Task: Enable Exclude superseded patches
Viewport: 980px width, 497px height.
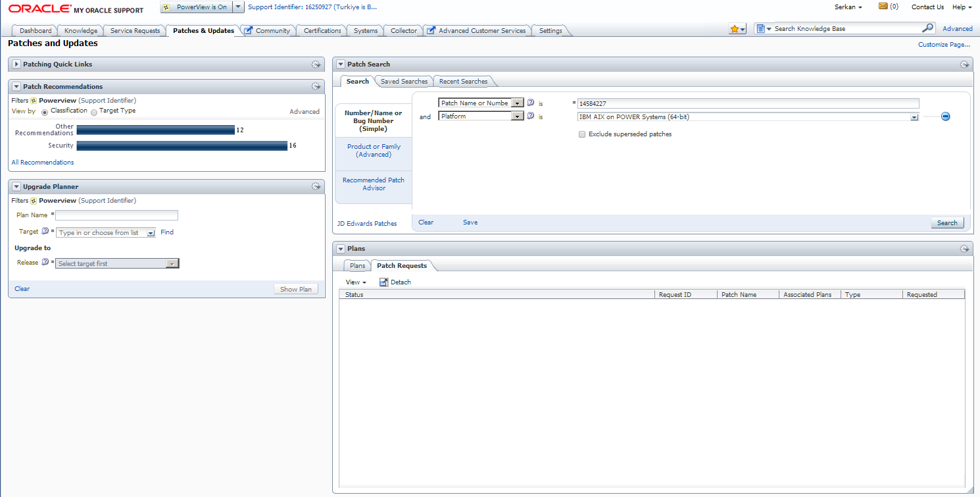Action: pos(581,134)
